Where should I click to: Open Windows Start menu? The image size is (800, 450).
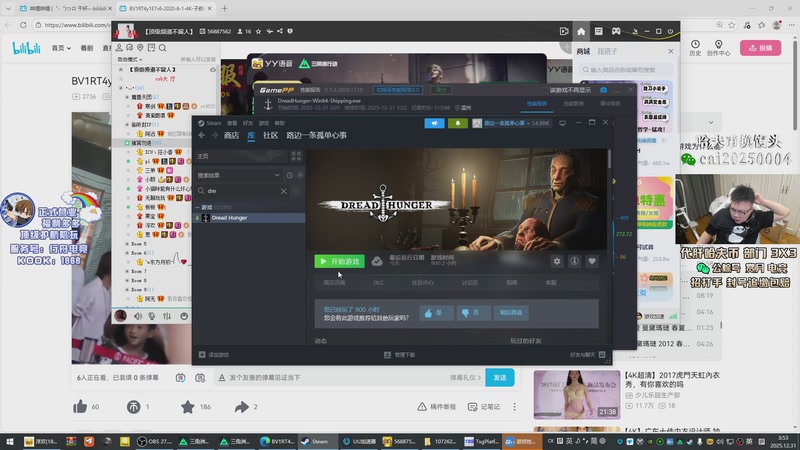point(9,441)
